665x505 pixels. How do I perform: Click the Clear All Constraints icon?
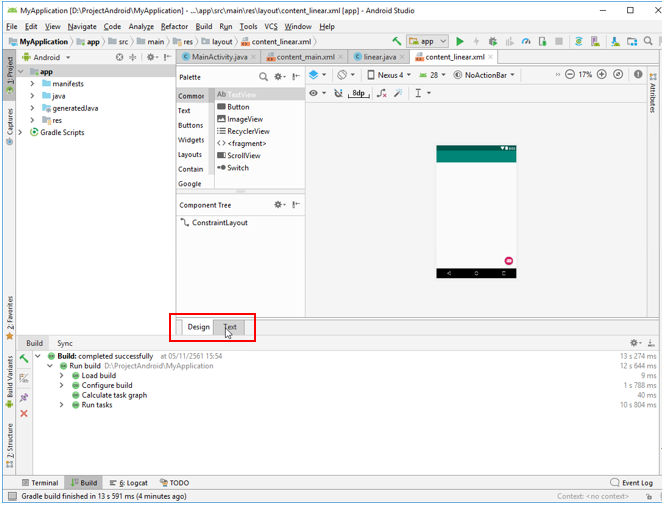coord(381,93)
